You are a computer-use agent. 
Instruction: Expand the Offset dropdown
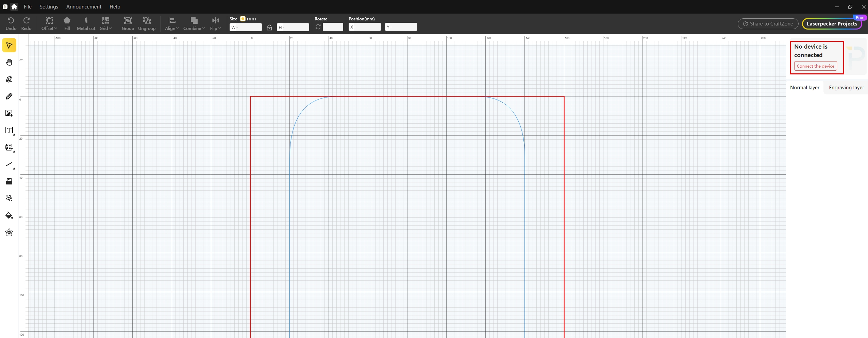49,24
